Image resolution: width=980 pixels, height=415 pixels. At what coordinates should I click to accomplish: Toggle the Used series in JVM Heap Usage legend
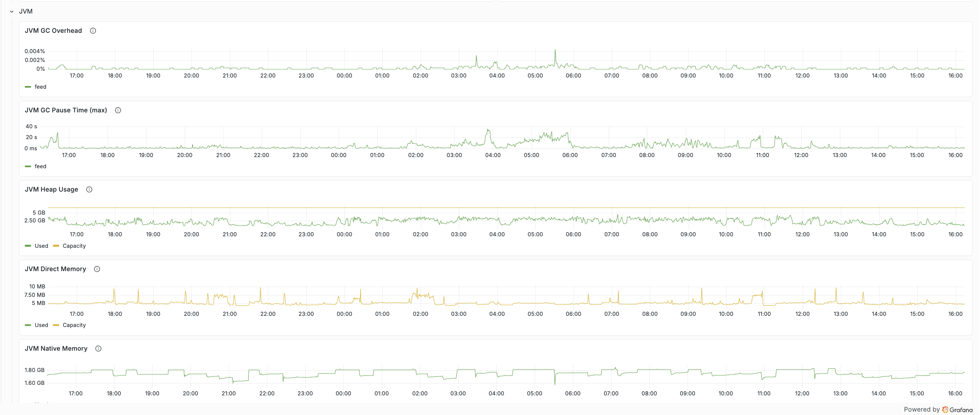tap(42, 246)
